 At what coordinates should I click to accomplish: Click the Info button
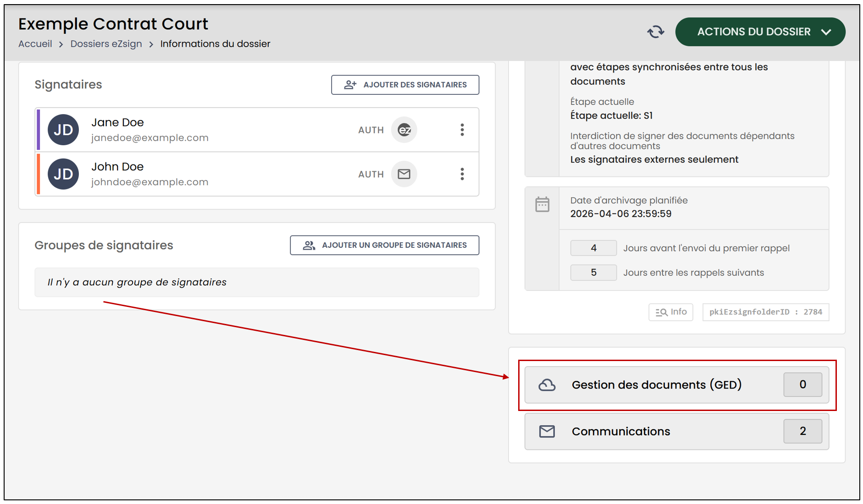coord(671,312)
